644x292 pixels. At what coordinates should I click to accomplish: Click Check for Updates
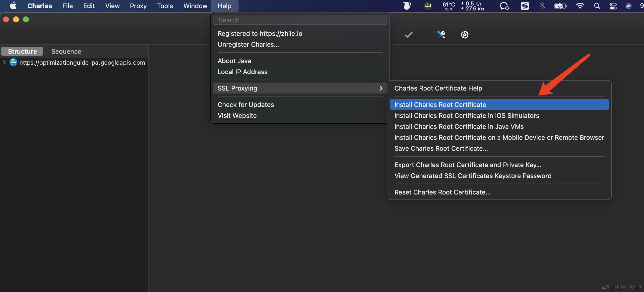pyautogui.click(x=246, y=105)
